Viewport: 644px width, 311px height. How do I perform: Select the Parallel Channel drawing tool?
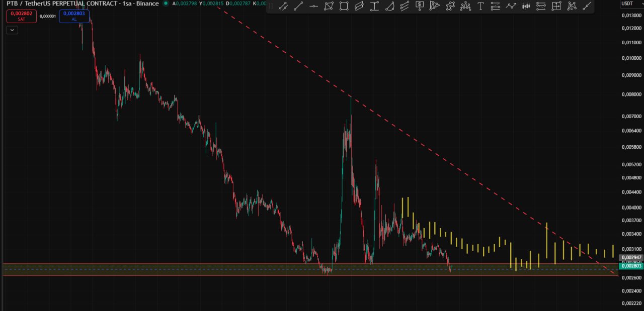359,6
